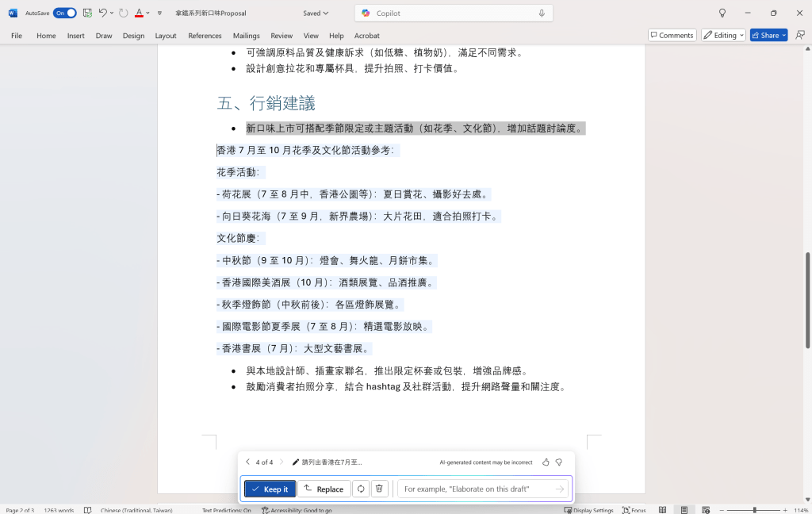Toggle the AutoSave switch

tap(64, 13)
